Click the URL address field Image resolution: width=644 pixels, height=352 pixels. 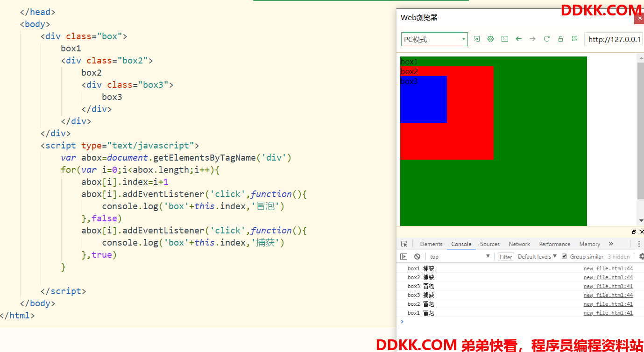click(x=614, y=39)
